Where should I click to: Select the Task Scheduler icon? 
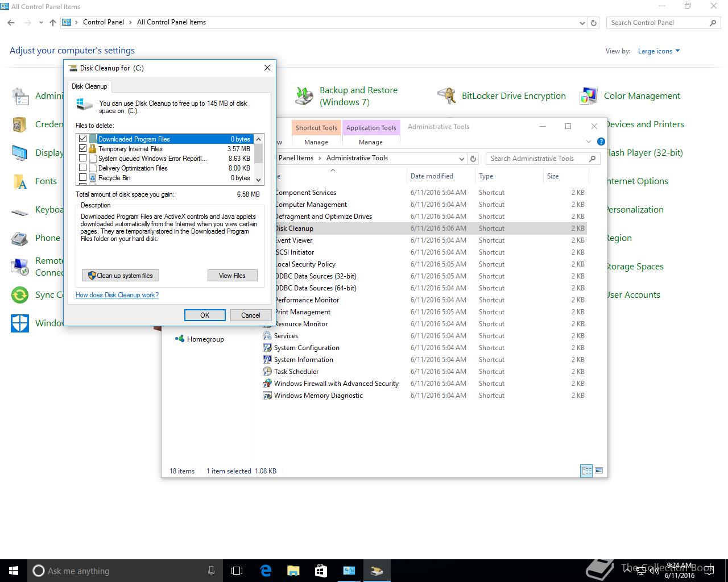pyautogui.click(x=267, y=372)
